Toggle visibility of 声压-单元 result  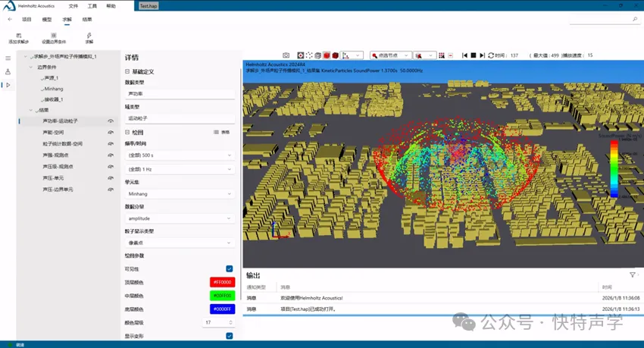pos(111,178)
